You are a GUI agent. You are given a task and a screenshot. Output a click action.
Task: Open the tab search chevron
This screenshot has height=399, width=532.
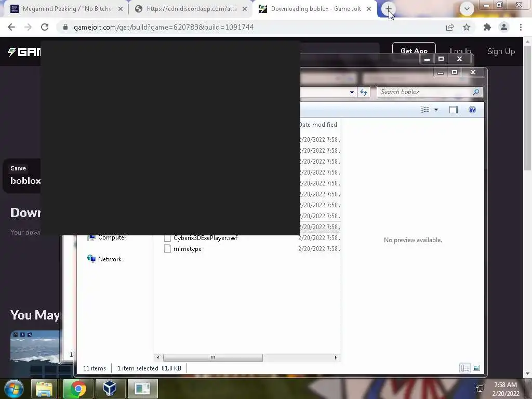click(x=467, y=9)
